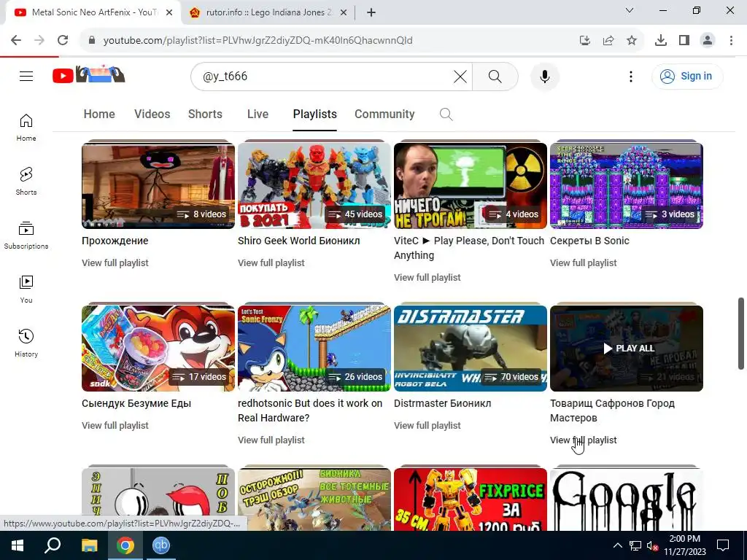The image size is (747, 560).
Task: Go to Home in the sidebar
Action: (x=26, y=128)
